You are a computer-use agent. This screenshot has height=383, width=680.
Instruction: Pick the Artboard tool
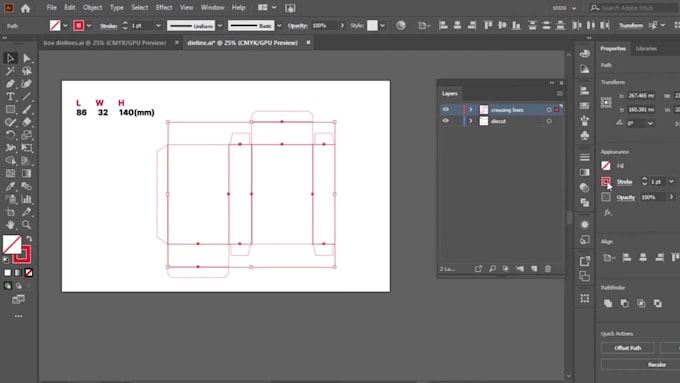click(10, 212)
